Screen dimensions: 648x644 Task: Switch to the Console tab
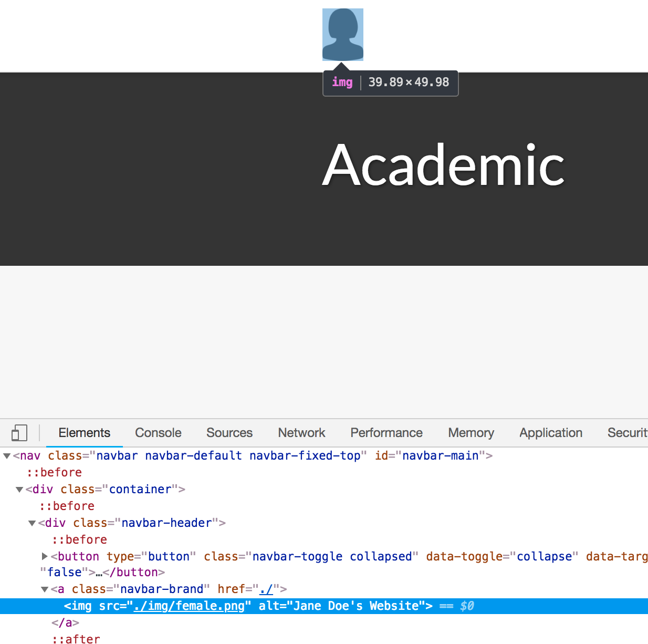(x=158, y=432)
